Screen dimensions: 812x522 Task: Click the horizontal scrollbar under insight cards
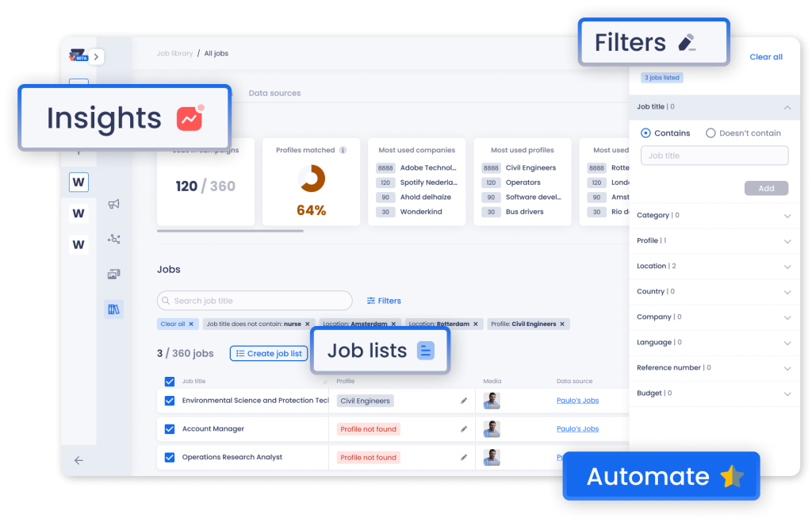[230, 231]
